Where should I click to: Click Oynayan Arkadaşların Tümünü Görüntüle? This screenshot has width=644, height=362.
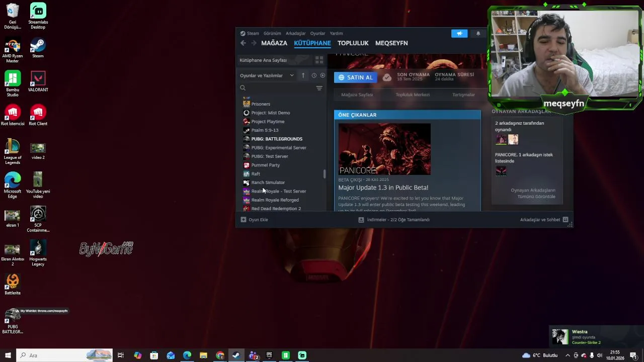533,194
